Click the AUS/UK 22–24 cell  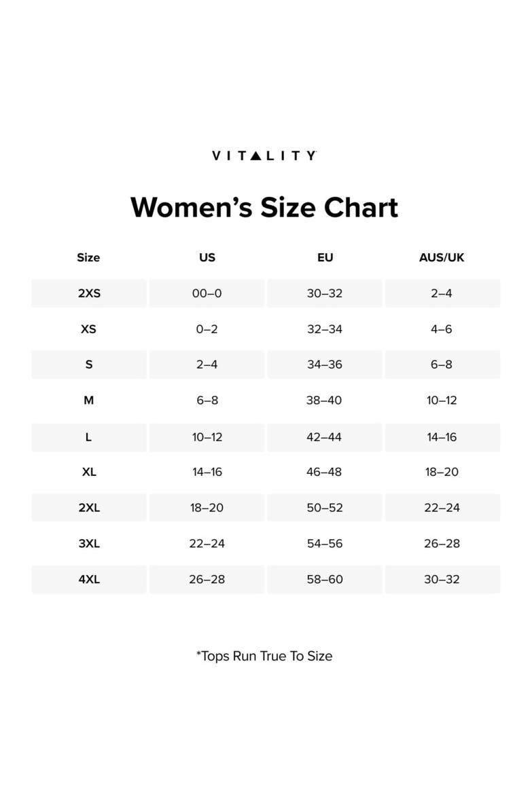[x=442, y=508]
